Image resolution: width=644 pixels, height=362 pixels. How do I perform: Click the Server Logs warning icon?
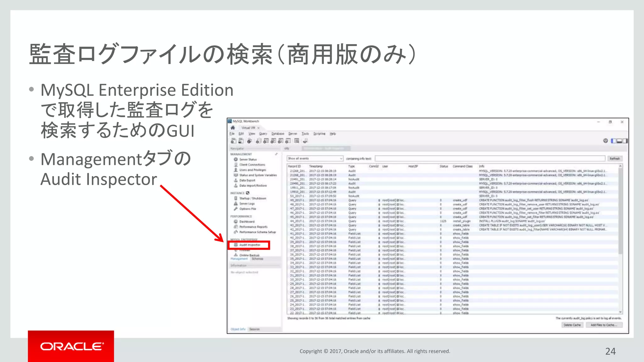[x=236, y=204]
